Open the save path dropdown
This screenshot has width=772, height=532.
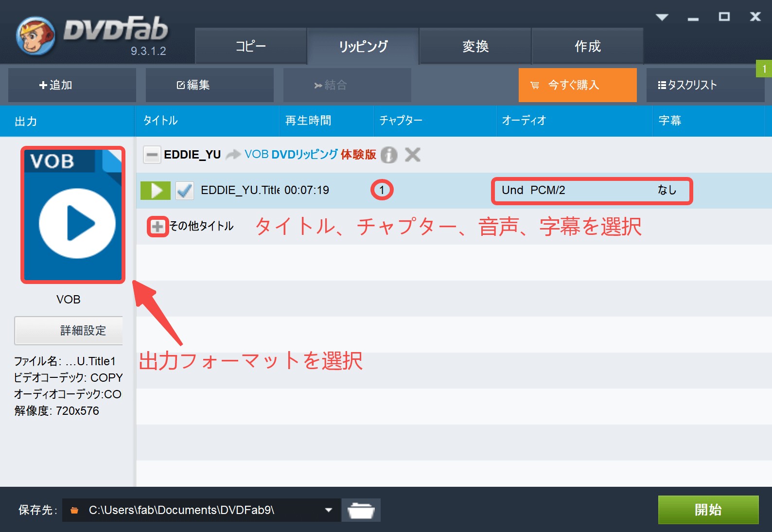[x=329, y=510]
